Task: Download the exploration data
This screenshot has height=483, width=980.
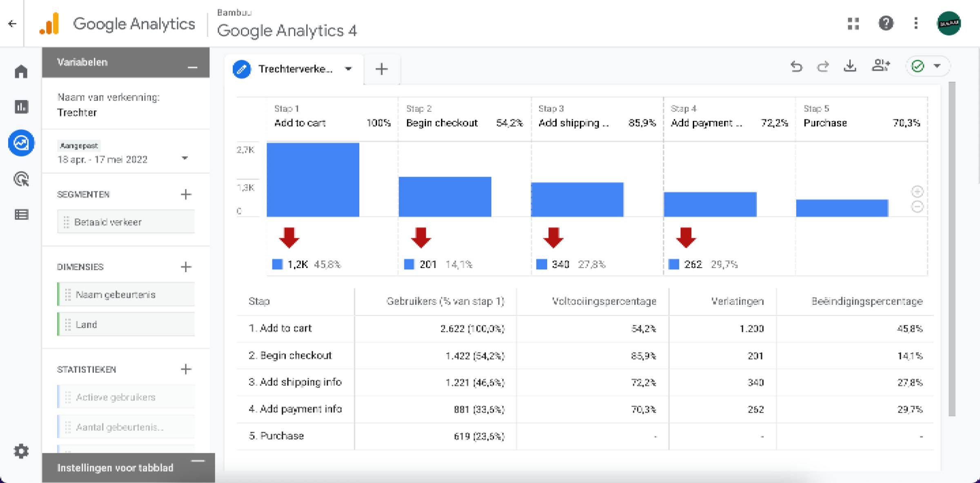Action: [850, 66]
